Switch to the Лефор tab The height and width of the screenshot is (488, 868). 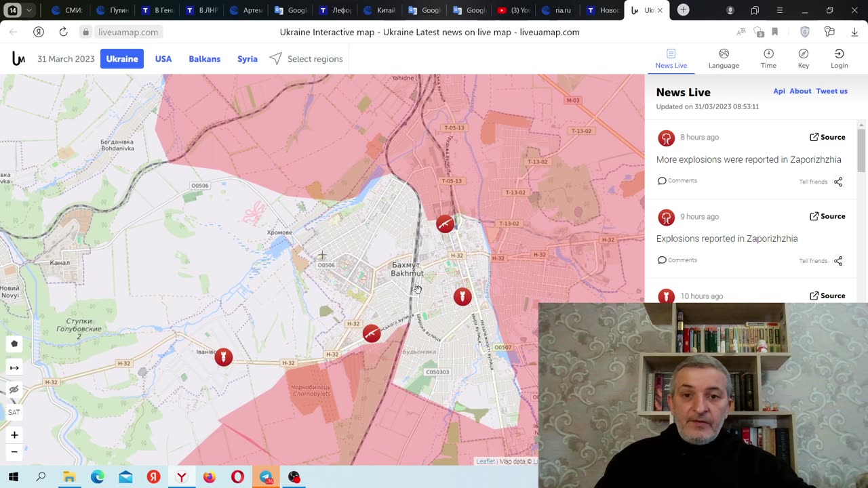pyautogui.click(x=336, y=10)
